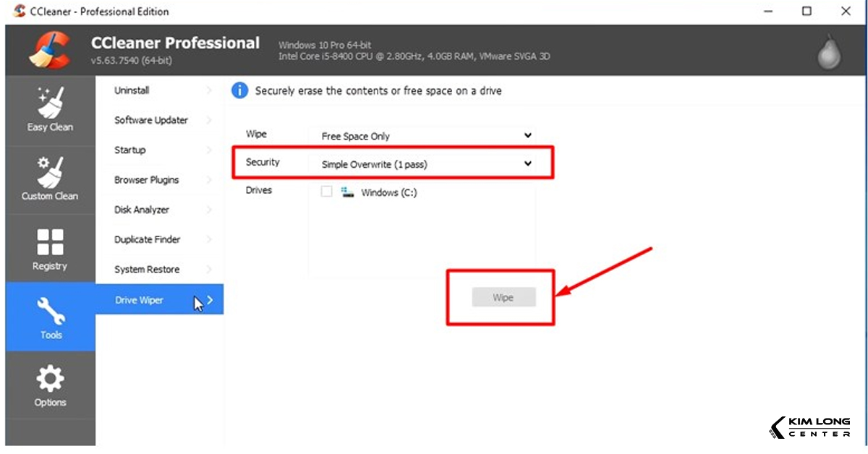868x454 pixels.
Task: Check the Windows (C:) drive checkbox
Action: click(326, 192)
